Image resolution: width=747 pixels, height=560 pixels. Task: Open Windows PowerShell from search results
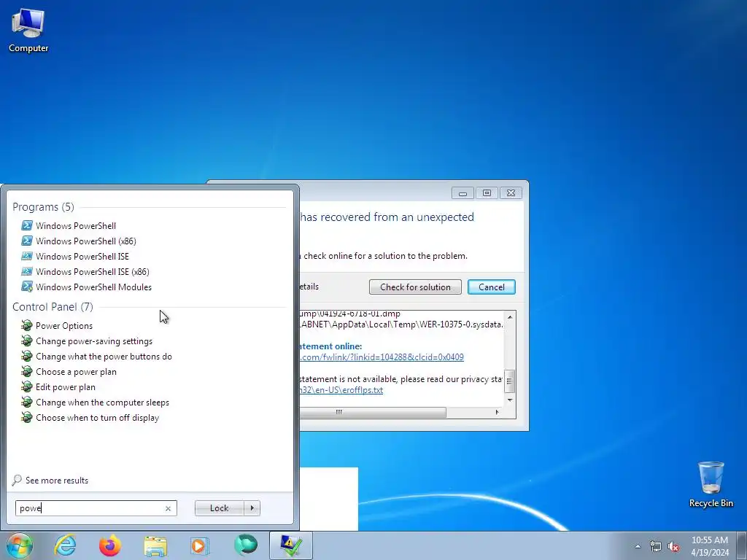[75, 226]
